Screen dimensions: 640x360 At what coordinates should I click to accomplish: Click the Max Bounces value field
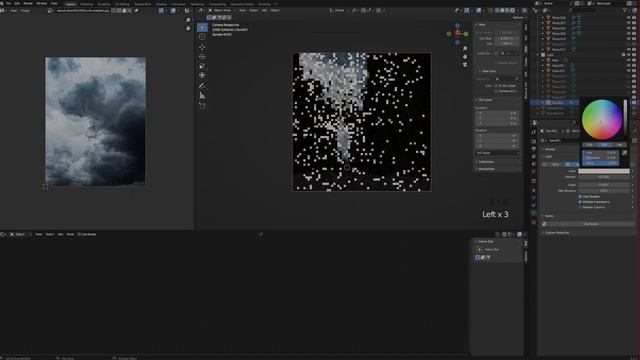click(x=604, y=191)
